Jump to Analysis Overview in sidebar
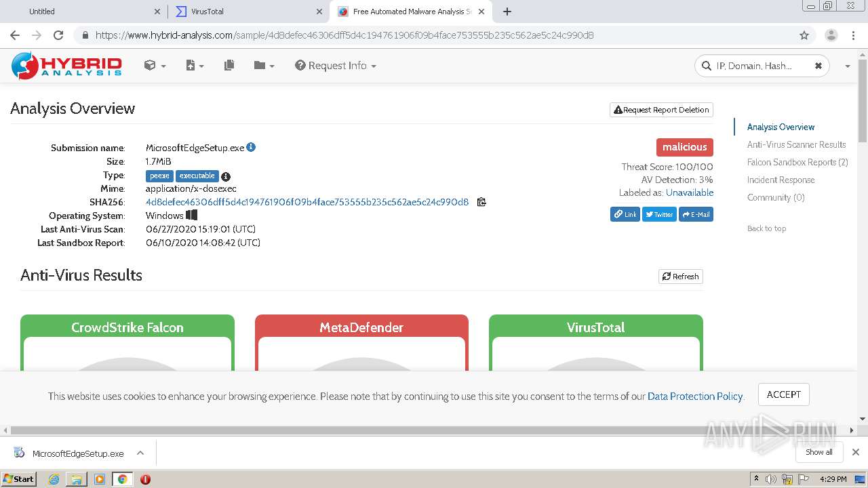Screen dimensions: 868x488 [781, 127]
